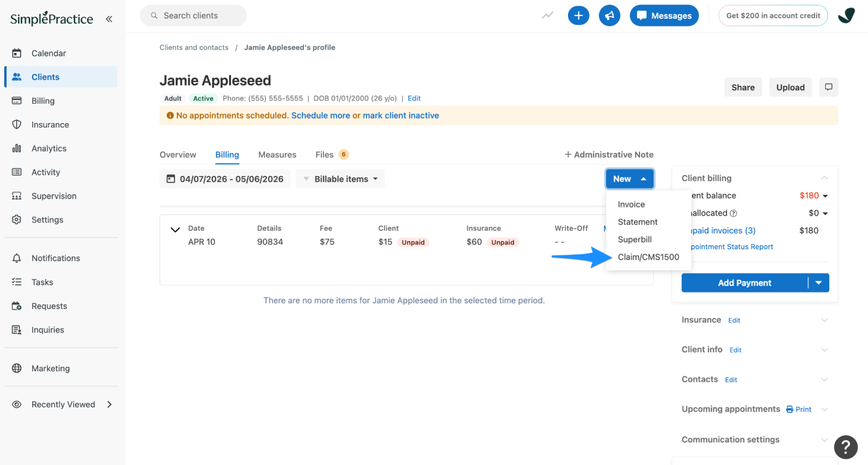The image size is (868, 465).
Task: Collapse the Client billing panel
Action: [x=824, y=178]
